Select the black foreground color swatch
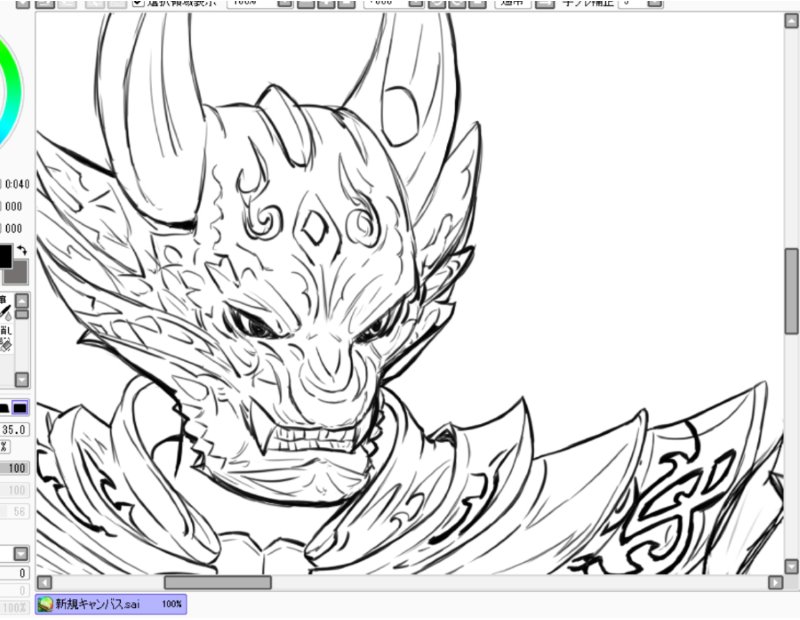The height and width of the screenshot is (620, 800). pos(5,256)
